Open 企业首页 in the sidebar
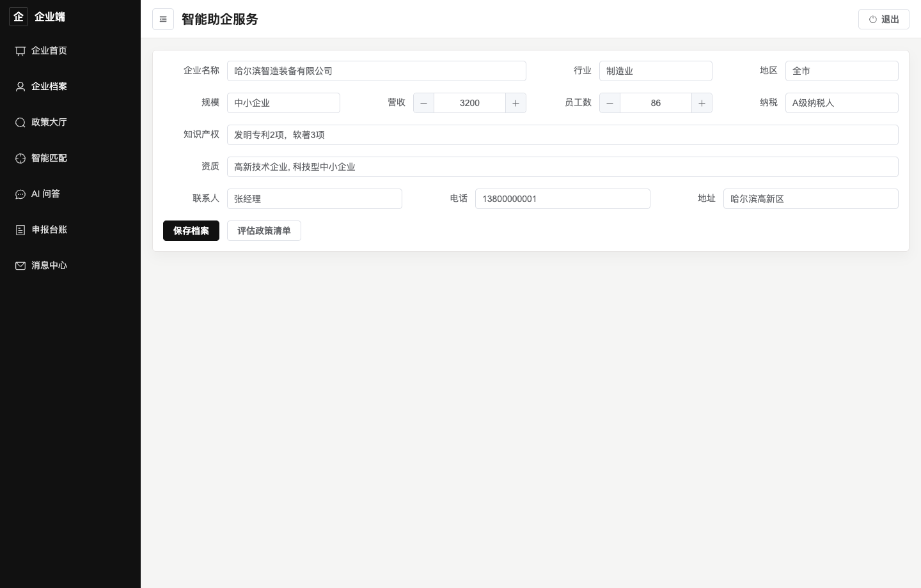The height and width of the screenshot is (588, 921). pos(70,50)
